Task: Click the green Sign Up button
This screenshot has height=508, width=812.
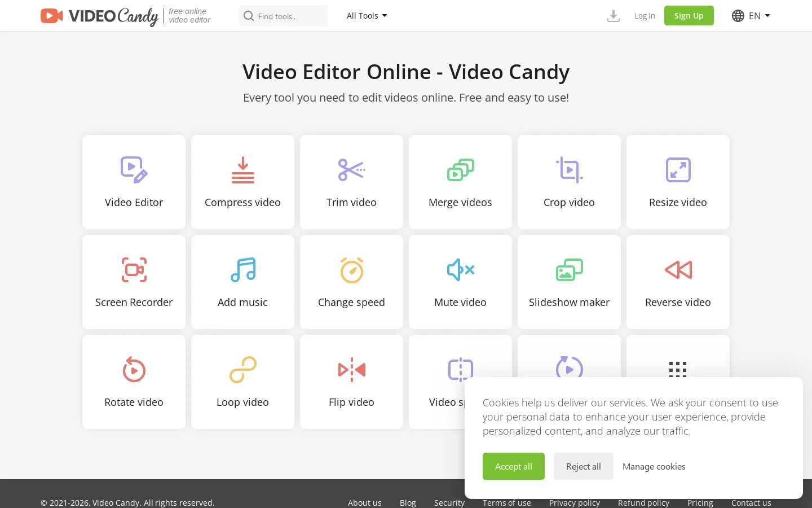Action: coord(689,16)
